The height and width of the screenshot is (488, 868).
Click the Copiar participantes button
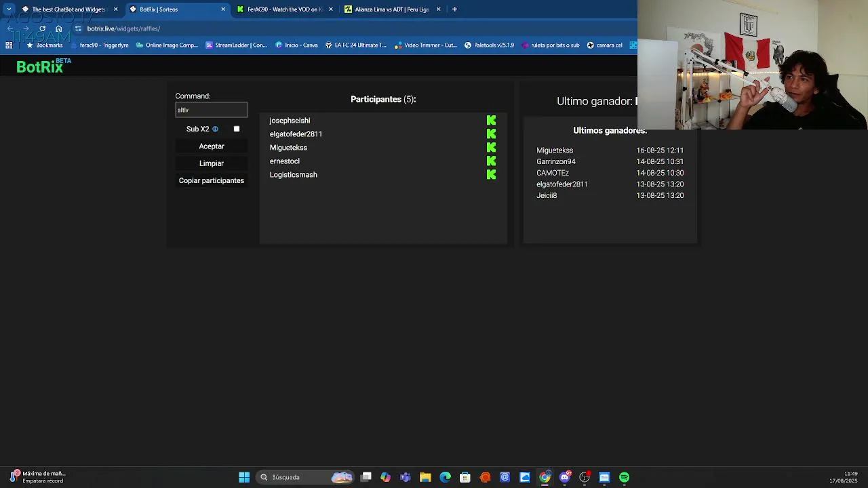pos(212,181)
